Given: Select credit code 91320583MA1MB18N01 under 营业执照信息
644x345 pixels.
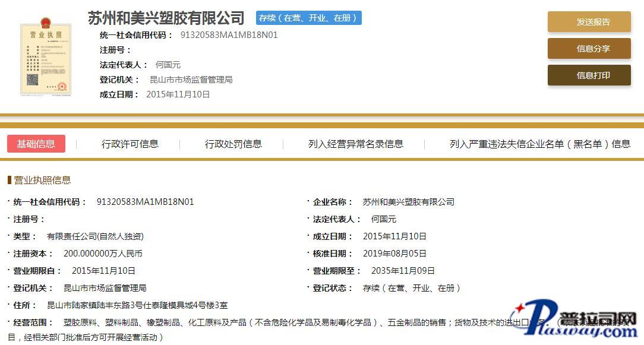Looking at the screenshot, I should (x=145, y=202).
